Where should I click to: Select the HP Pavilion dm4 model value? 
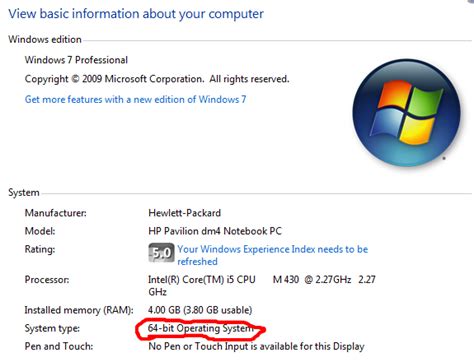215,231
